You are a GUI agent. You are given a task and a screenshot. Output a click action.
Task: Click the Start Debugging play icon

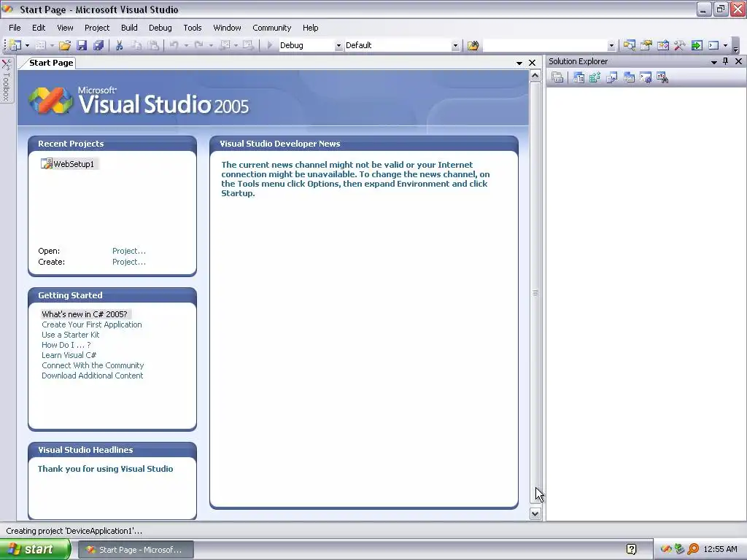[x=270, y=45]
